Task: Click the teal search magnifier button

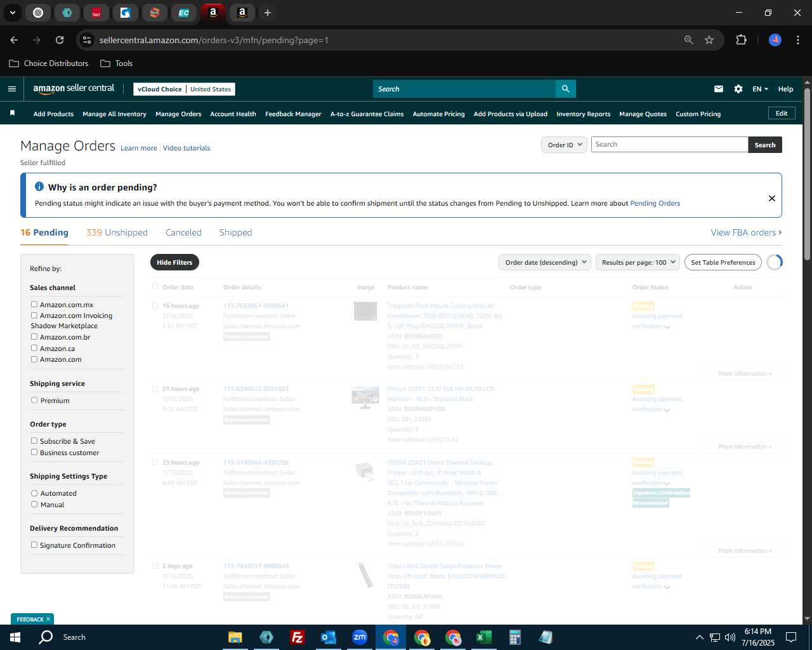Action: tap(565, 89)
